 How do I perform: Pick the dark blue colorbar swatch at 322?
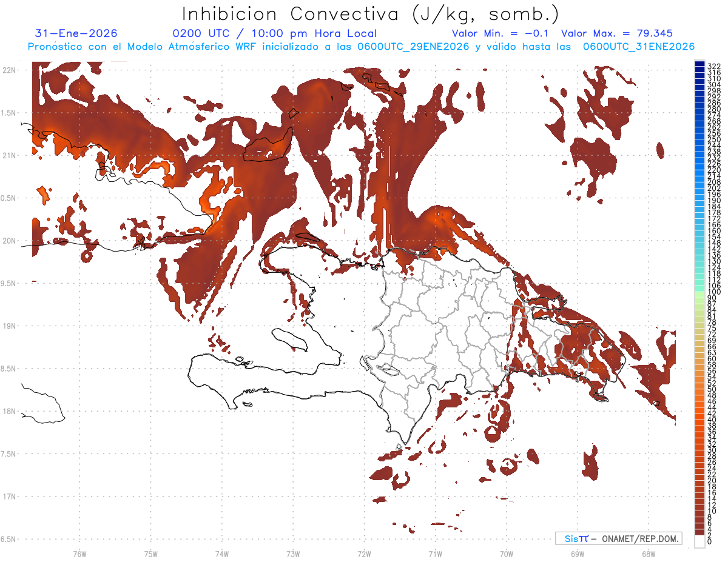click(700, 64)
